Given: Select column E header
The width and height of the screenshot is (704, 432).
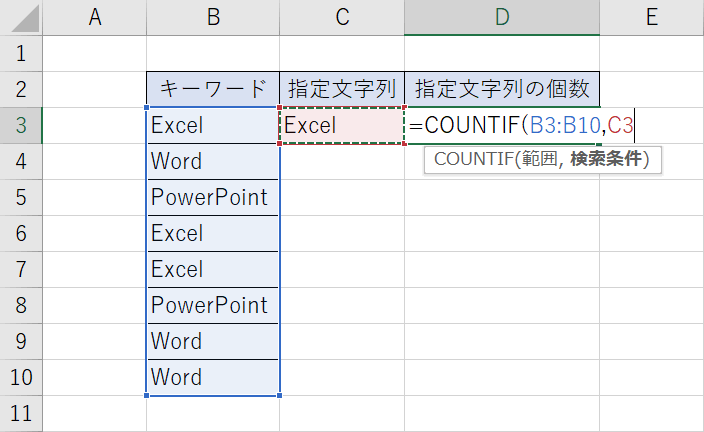Looking at the screenshot, I should (652, 18).
